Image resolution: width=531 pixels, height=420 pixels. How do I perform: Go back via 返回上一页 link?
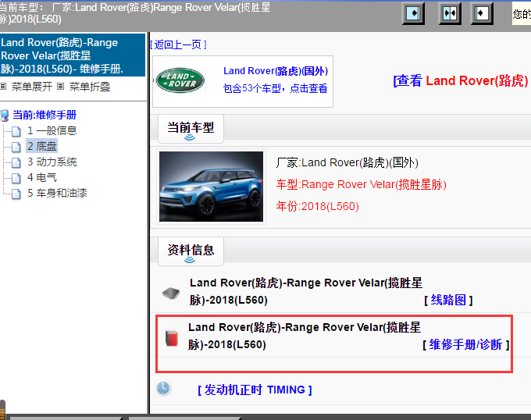coord(179,44)
